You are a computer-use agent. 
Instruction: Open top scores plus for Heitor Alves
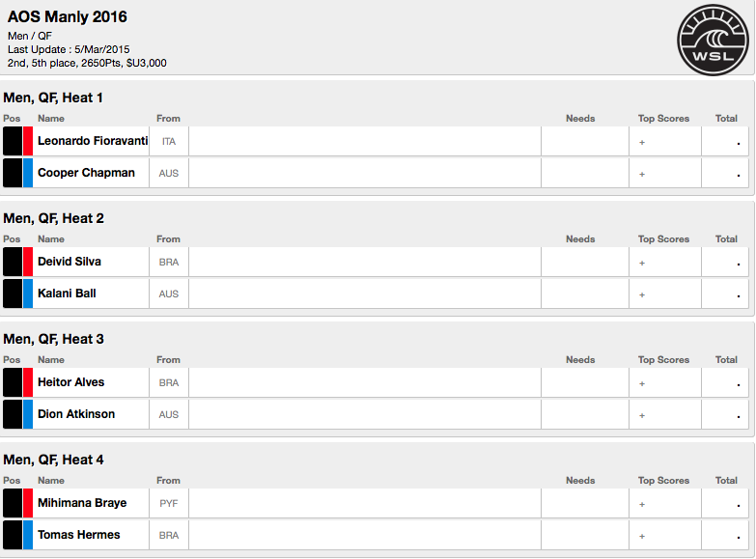click(642, 383)
